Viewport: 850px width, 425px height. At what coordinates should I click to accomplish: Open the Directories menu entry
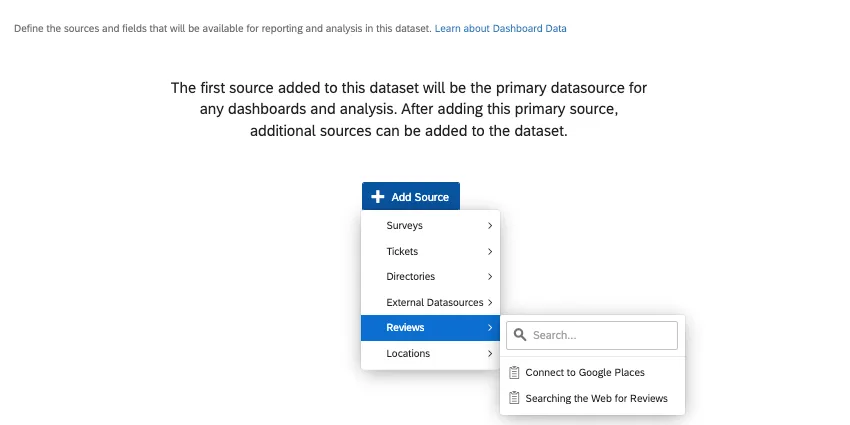(x=411, y=277)
